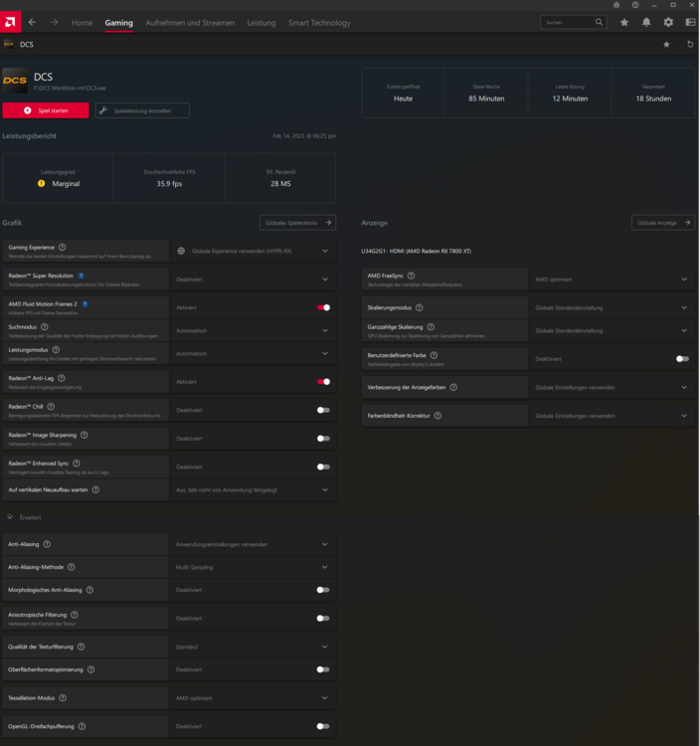Switch to Home tab

[82, 23]
